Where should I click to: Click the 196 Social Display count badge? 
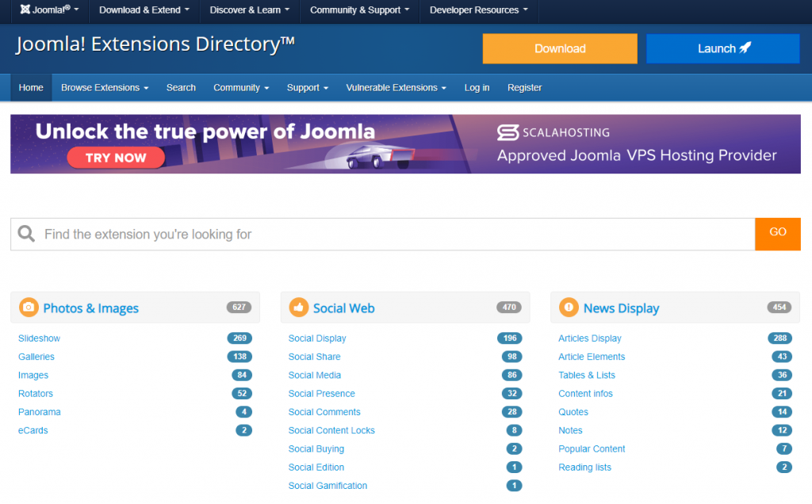click(x=510, y=338)
